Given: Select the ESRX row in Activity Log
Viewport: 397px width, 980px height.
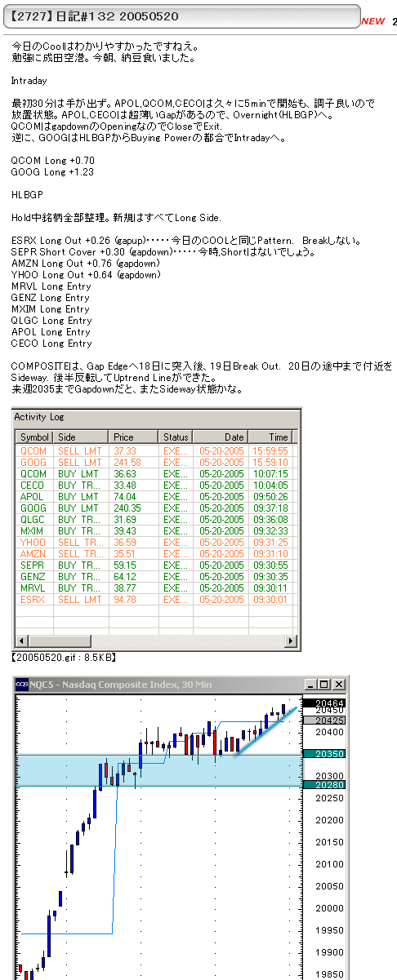Looking at the screenshot, I should point(158,599).
